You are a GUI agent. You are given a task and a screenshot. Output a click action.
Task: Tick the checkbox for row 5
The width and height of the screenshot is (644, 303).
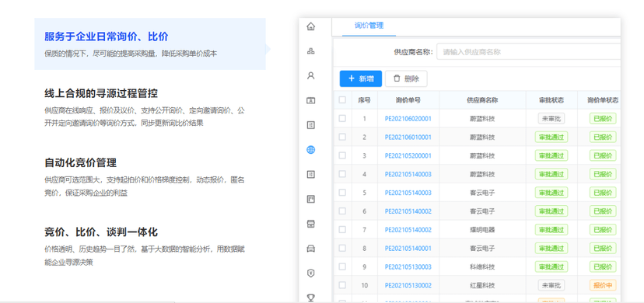click(342, 193)
